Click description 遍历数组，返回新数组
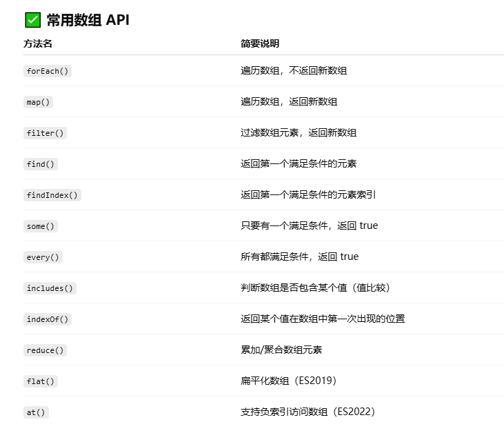Viewport: 504px width, 442px height. [x=289, y=101]
